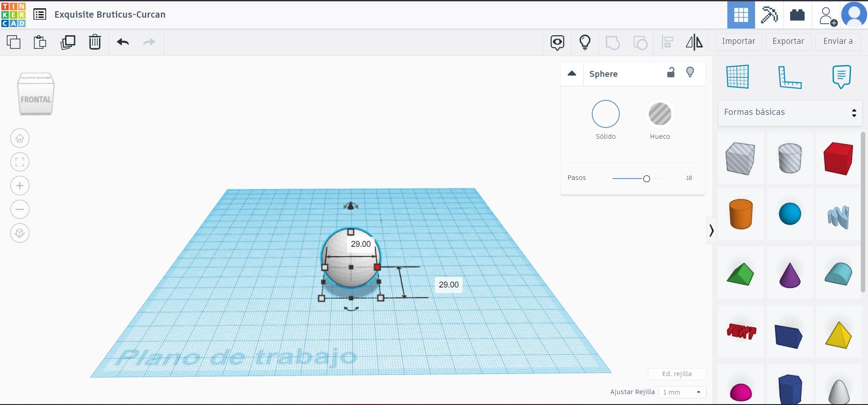Click the Importar button
The image size is (868, 405).
[x=739, y=42]
